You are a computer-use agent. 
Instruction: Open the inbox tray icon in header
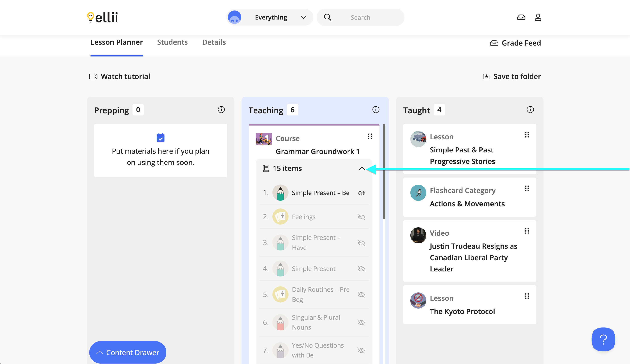(x=521, y=17)
